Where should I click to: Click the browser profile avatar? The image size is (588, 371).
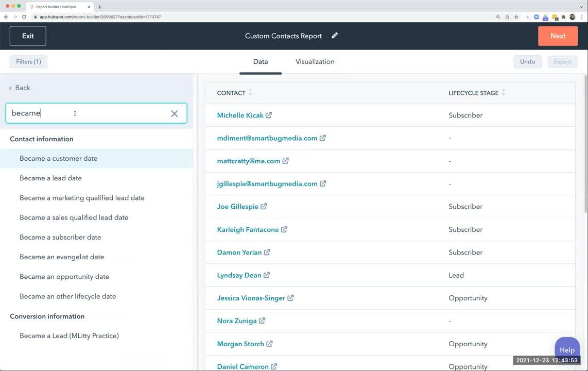572,17
